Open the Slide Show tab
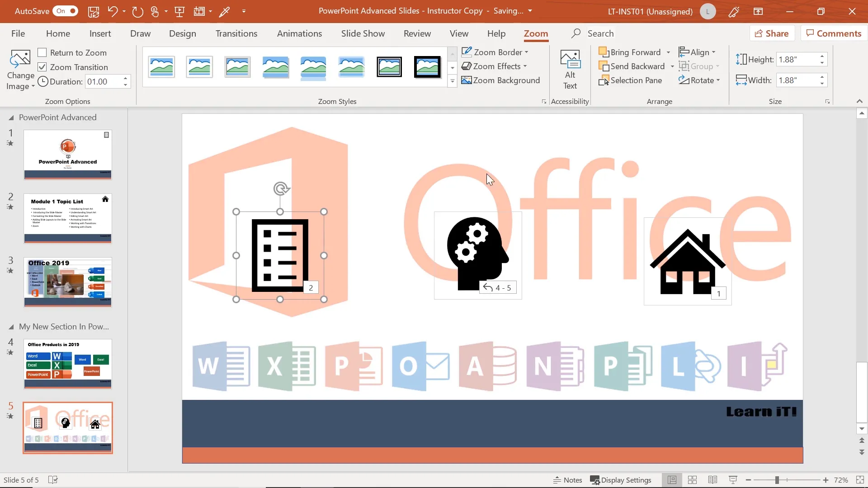 pyautogui.click(x=363, y=33)
